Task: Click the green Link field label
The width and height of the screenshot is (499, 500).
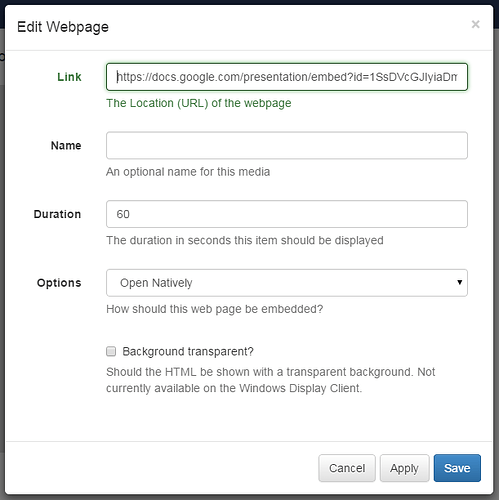Action: click(69, 77)
